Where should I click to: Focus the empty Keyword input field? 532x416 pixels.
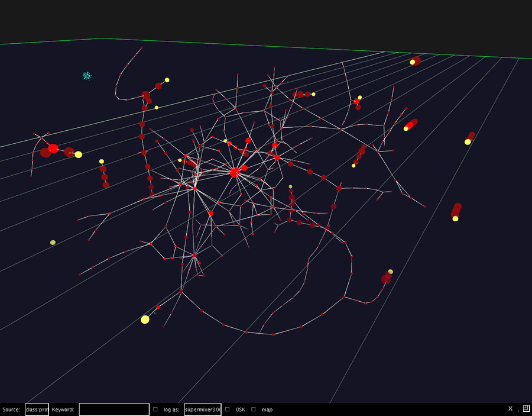click(x=114, y=409)
